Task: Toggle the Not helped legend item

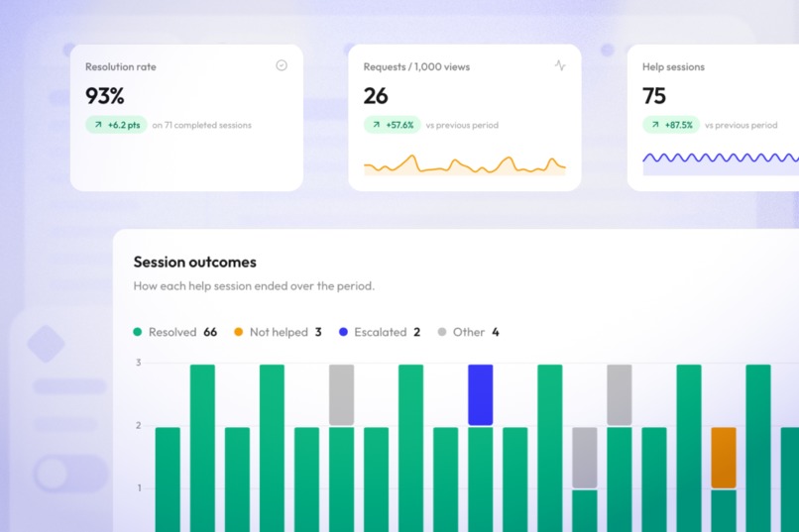Action: (278, 332)
